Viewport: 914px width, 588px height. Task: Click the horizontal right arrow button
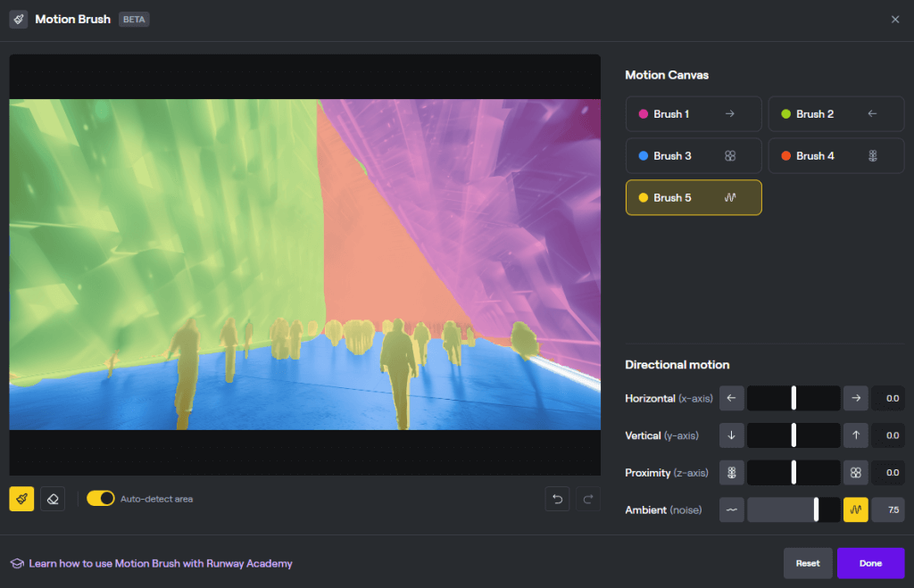pos(855,398)
